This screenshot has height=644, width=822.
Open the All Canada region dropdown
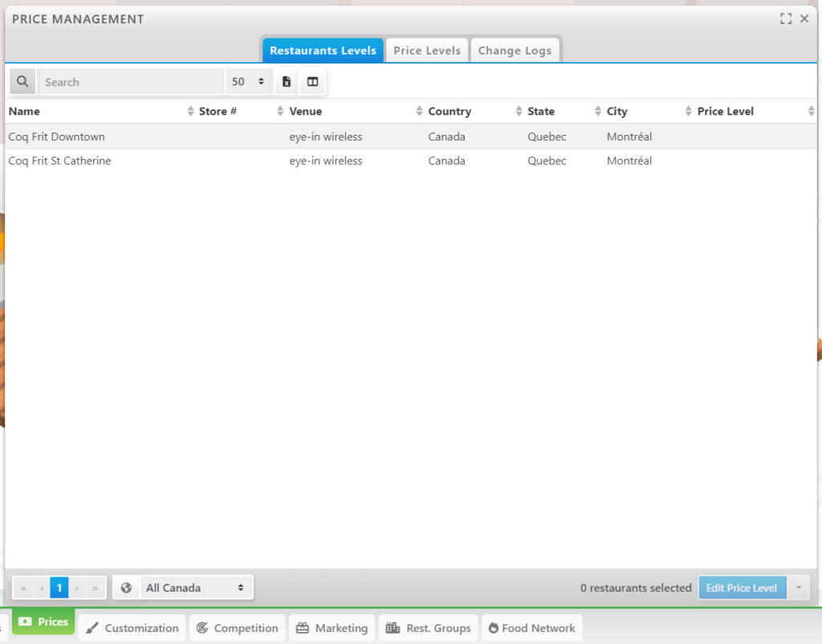[196, 588]
